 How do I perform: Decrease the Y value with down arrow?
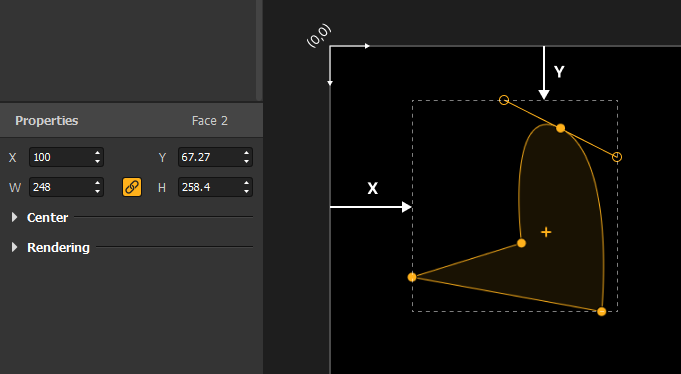pyautogui.click(x=246, y=162)
